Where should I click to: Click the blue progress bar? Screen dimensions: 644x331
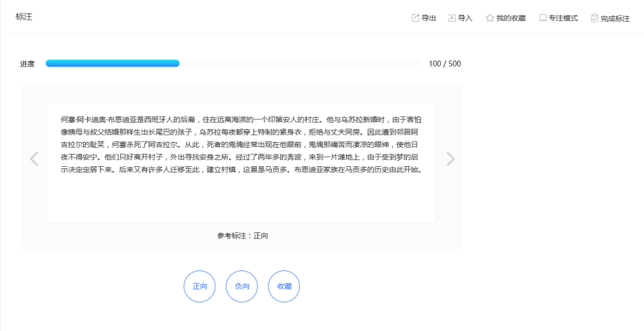[112, 63]
